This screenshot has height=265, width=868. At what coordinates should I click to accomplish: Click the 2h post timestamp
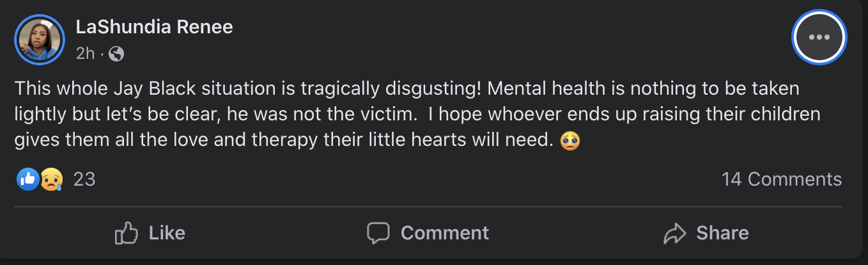[84, 54]
